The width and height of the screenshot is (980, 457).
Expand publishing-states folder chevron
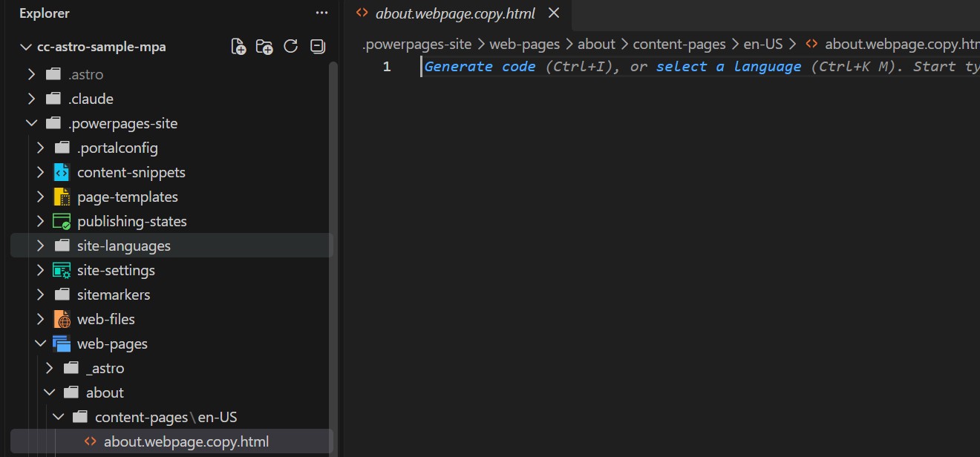pos(40,221)
